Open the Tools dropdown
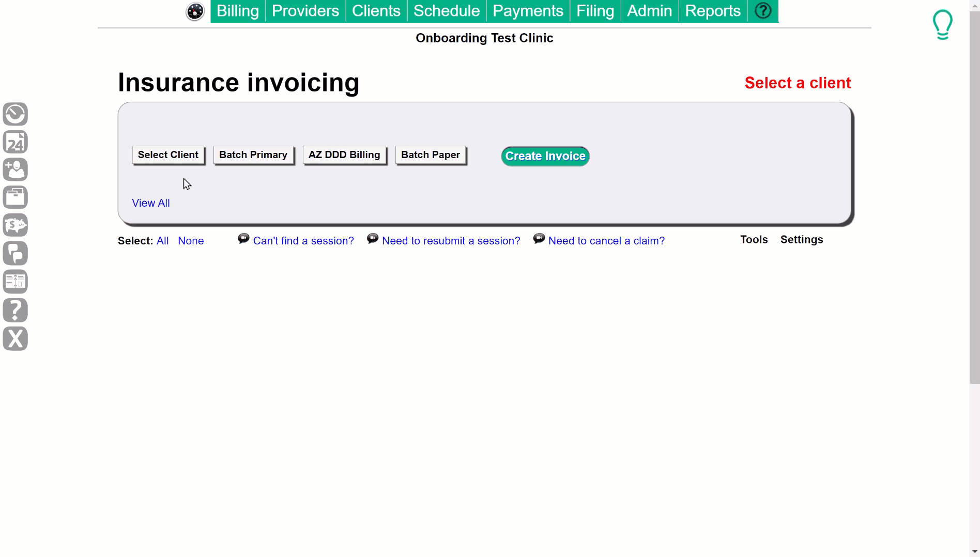The height and width of the screenshot is (557, 980). (754, 240)
